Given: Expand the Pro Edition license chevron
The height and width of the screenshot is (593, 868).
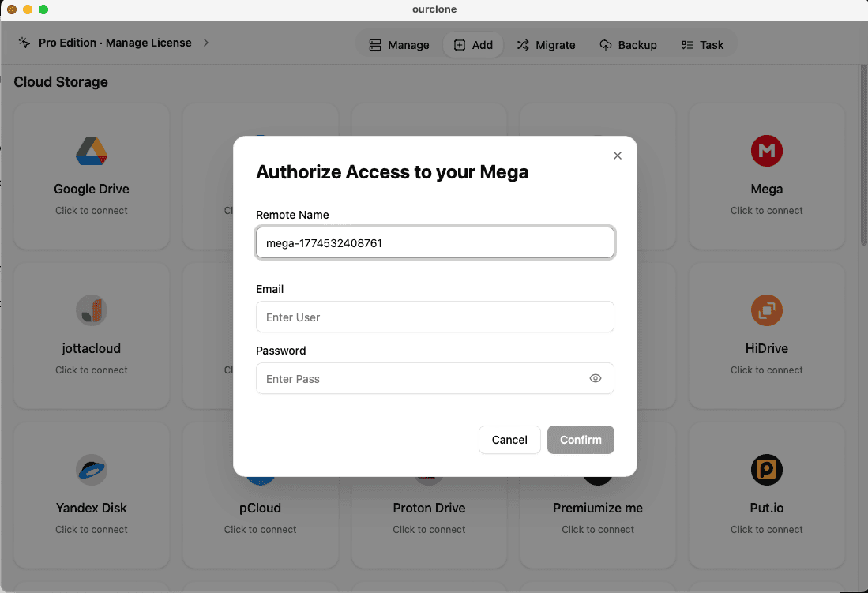Looking at the screenshot, I should (205, 43).
